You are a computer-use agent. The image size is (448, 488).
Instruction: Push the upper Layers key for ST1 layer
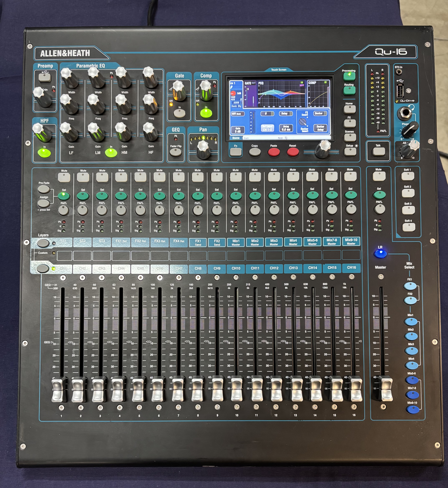click(43, 243)
